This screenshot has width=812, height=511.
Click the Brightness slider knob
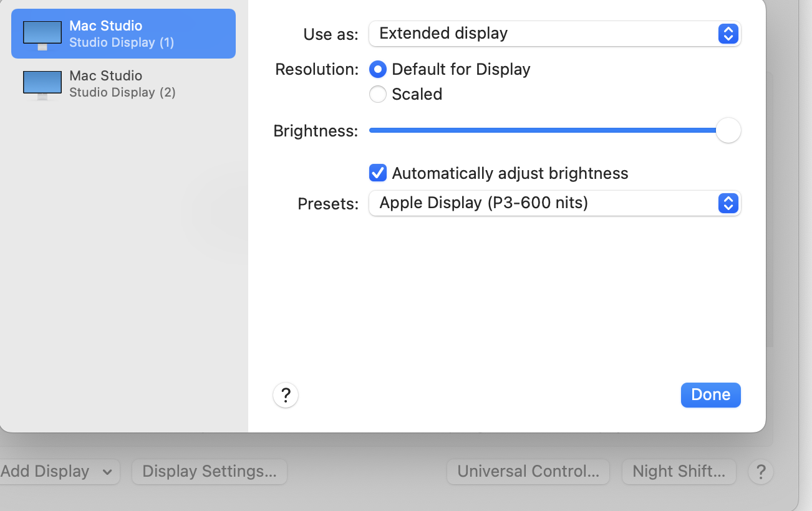[x=728, y=131]
